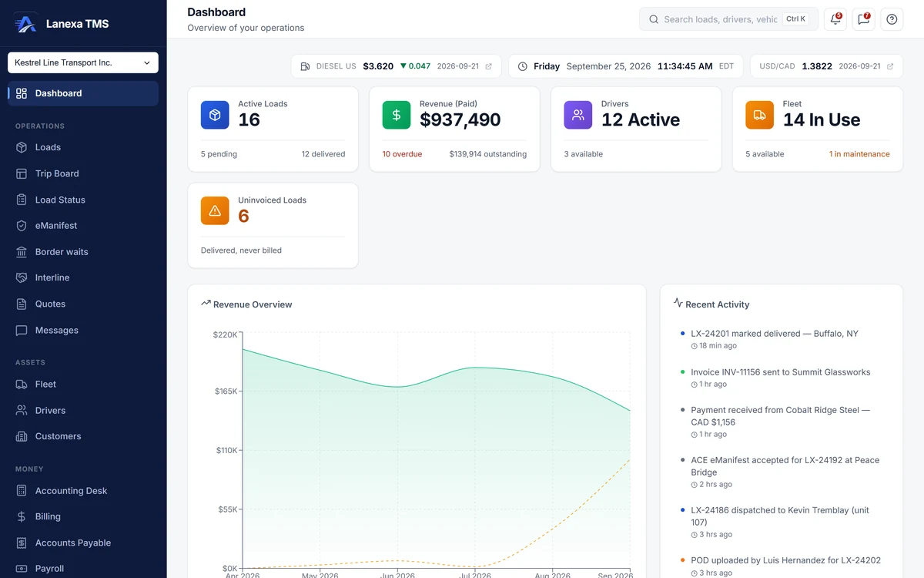Open the messages chat bubble icon in header
Viewport: 924px width, 578px height.
[864, 19]
